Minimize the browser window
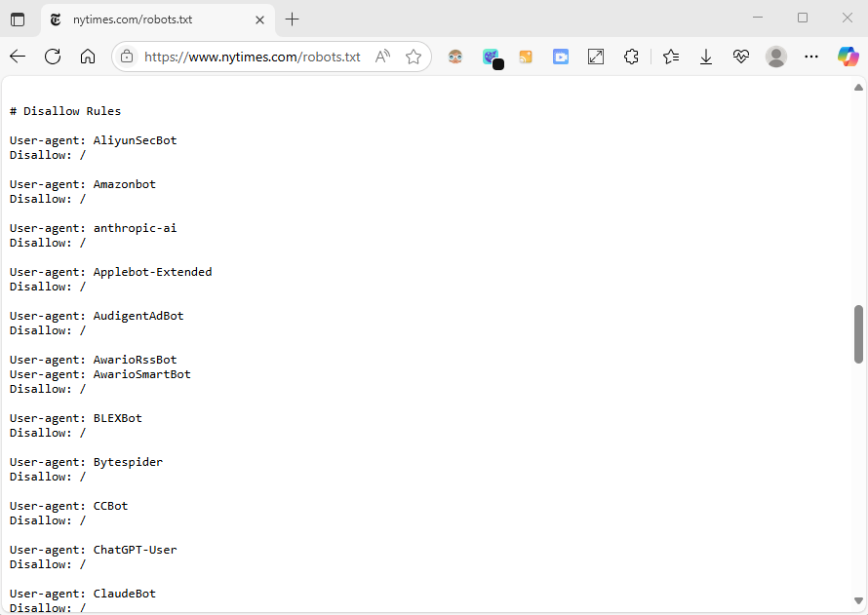This screenshot has width=868, height=615. point(758,18)
